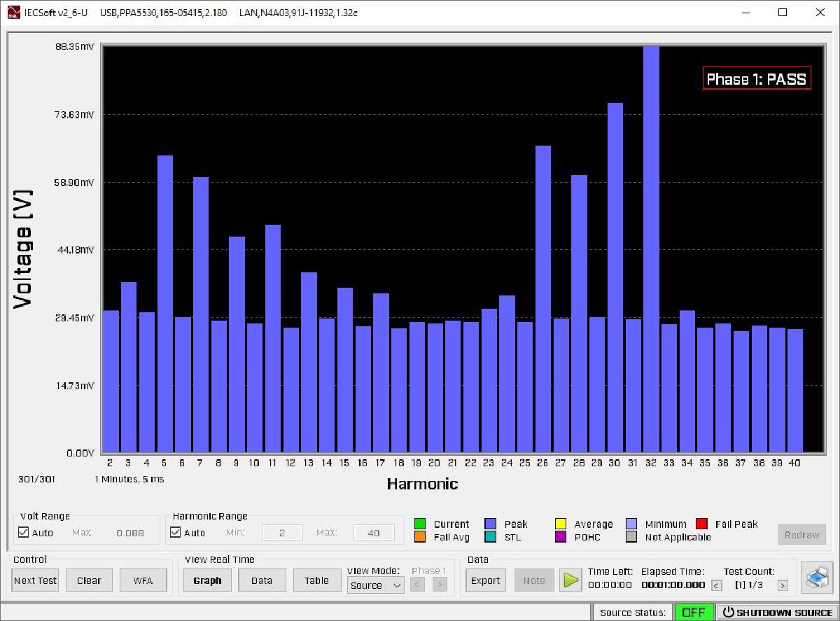Open the View Mode dropdown showing Source
This screenshot has height=621, width=840.
coord(375,585)
